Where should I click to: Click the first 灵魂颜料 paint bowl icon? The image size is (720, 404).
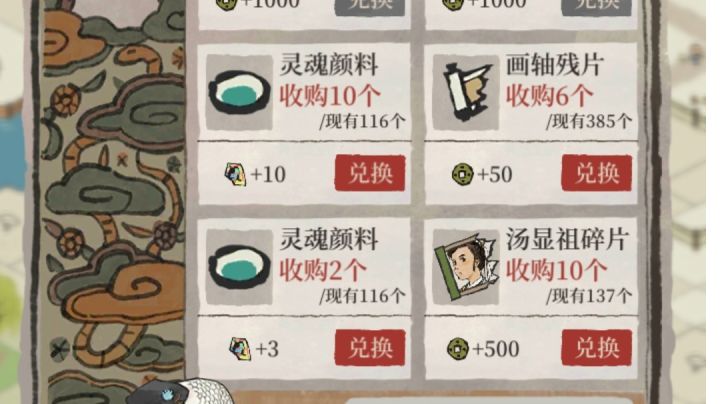pos(239,93)
